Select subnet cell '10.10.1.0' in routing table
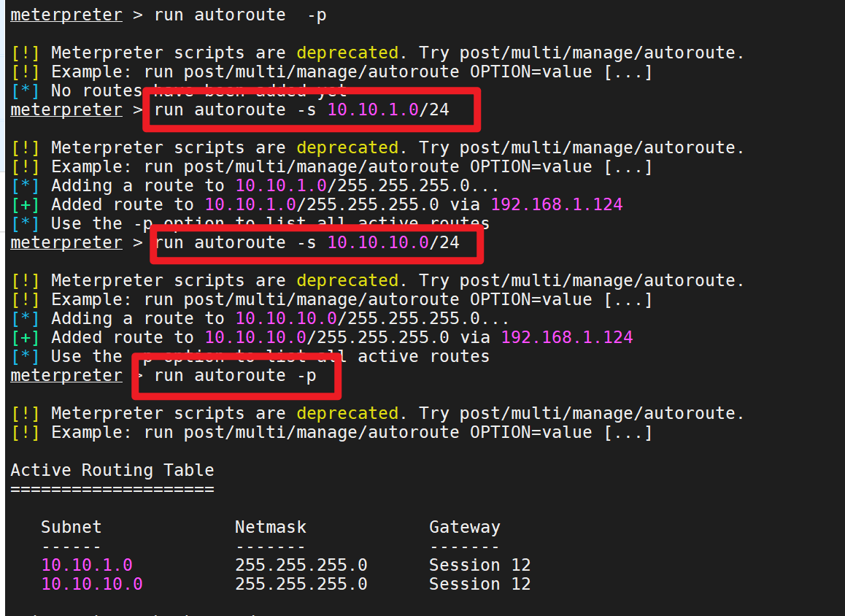This screenshot has width=845, height=616. [x=87, y=566]
